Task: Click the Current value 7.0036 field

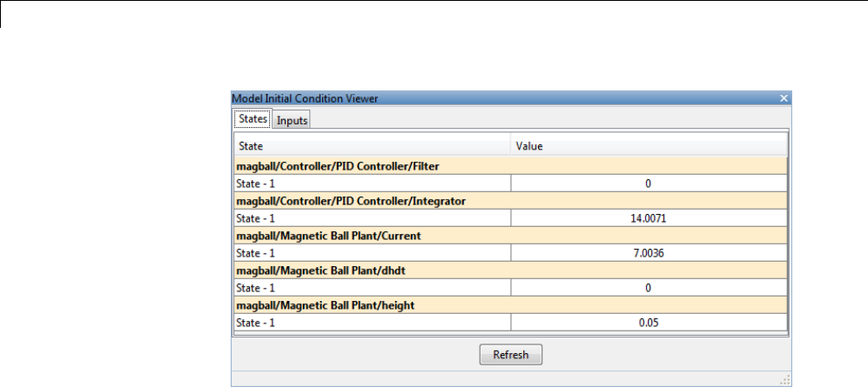Action: (649, 253)
